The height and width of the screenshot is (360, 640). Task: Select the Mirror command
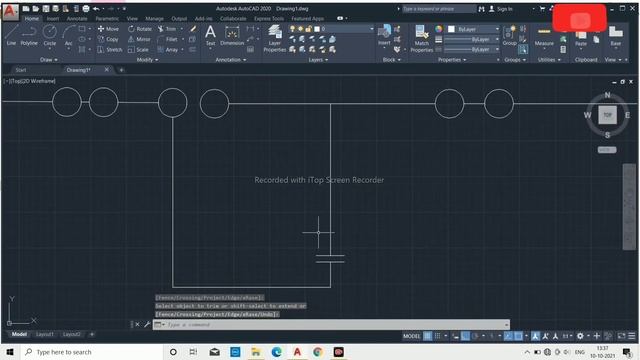(x=139, y=39)
